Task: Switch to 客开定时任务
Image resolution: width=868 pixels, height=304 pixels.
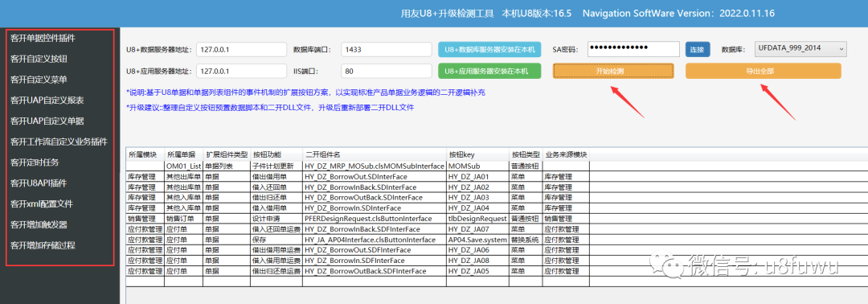Action: (x=35, y=162)
